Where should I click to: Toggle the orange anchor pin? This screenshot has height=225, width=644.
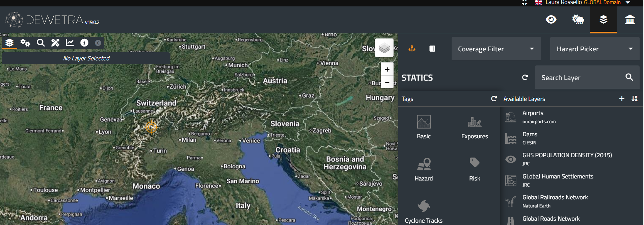412,49
